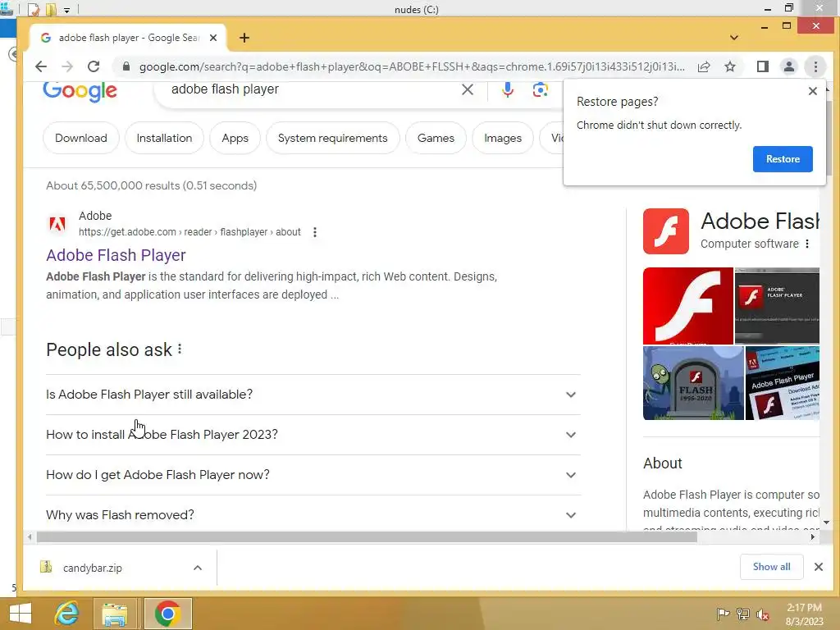Click the horizontal scrollbar thumb

pyautogui.click(x=367, y=536)
